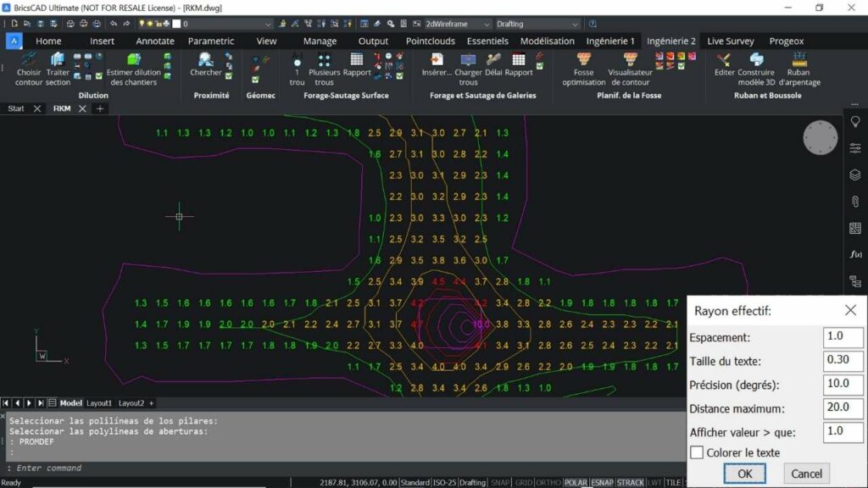
Task: Click the Distance maximum field
Action: coord(843,408)
